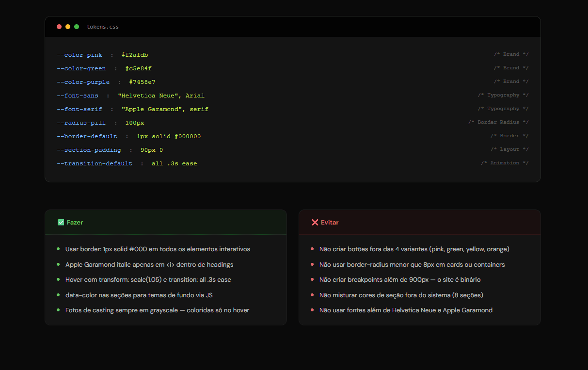
Task: Click the --color-pink token name
Action: tap(79, 55)
